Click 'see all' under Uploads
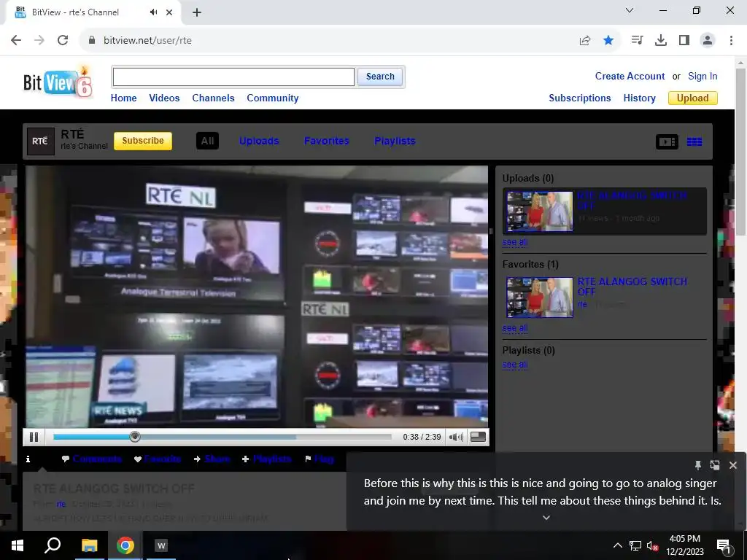The image size is (747, 560). click(x=515, y=242)
